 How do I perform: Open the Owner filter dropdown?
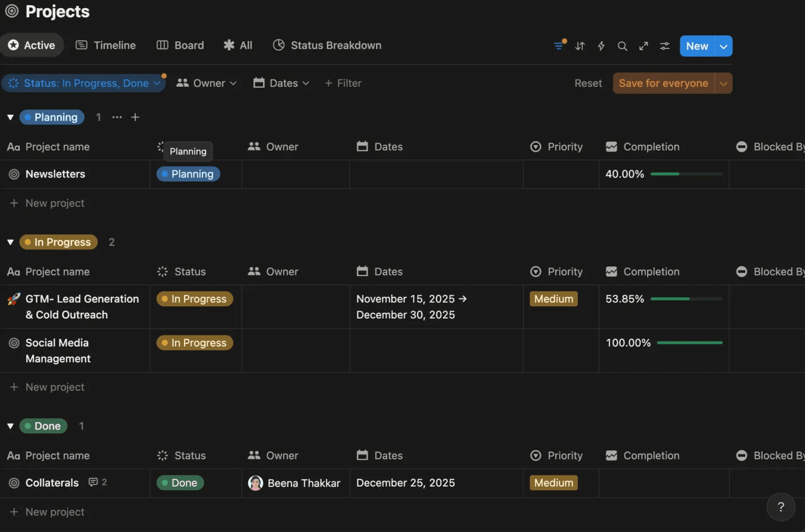tap(207, 83)
